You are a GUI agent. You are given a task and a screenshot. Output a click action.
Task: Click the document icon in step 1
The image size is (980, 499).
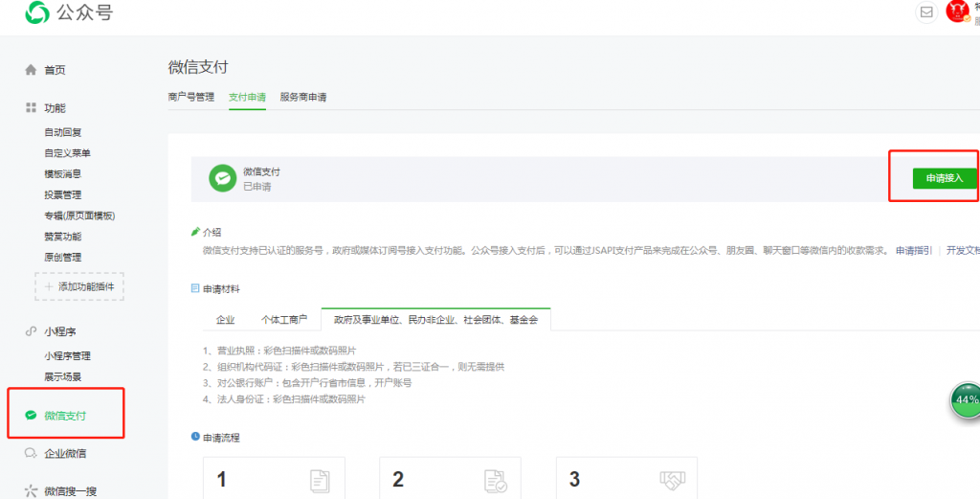coord(320,481)
